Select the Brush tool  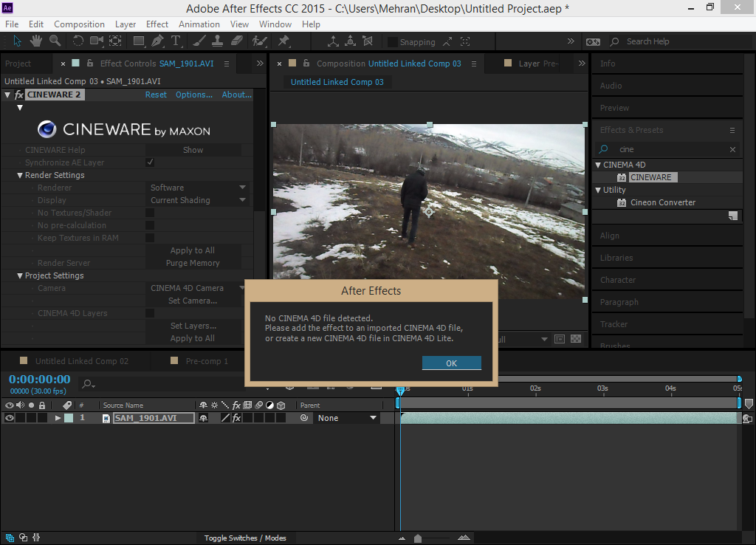[199, 41]
